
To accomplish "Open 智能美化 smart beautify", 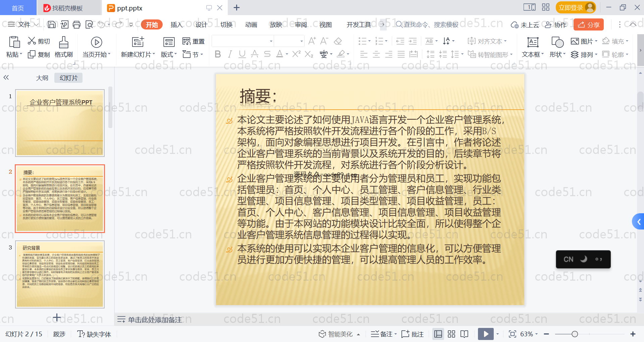I will tap(339, 334).
